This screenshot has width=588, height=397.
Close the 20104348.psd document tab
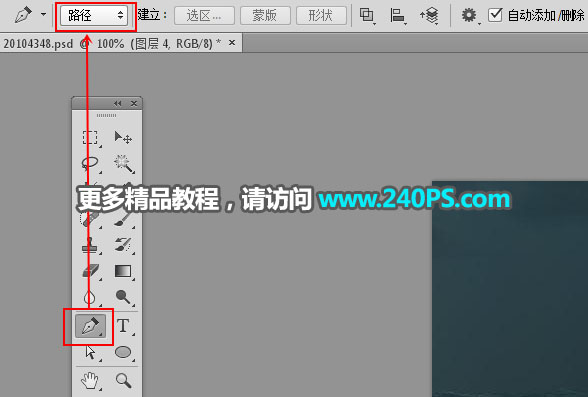tap(232, 43)
